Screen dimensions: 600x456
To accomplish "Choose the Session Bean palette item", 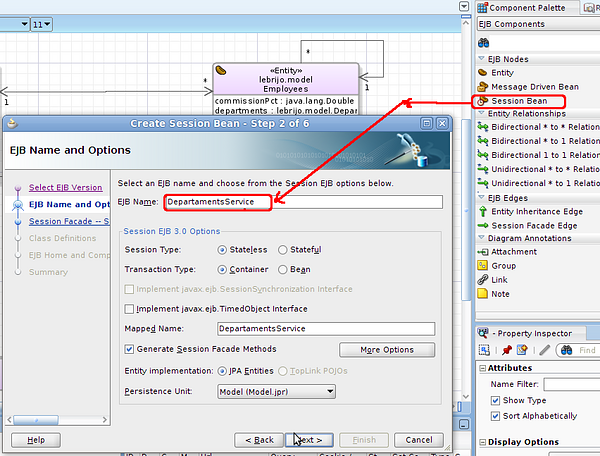I will point(520,101).
